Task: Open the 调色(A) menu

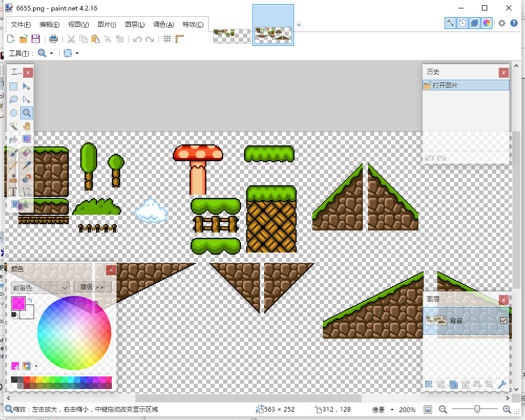Action: pos(163,25)
